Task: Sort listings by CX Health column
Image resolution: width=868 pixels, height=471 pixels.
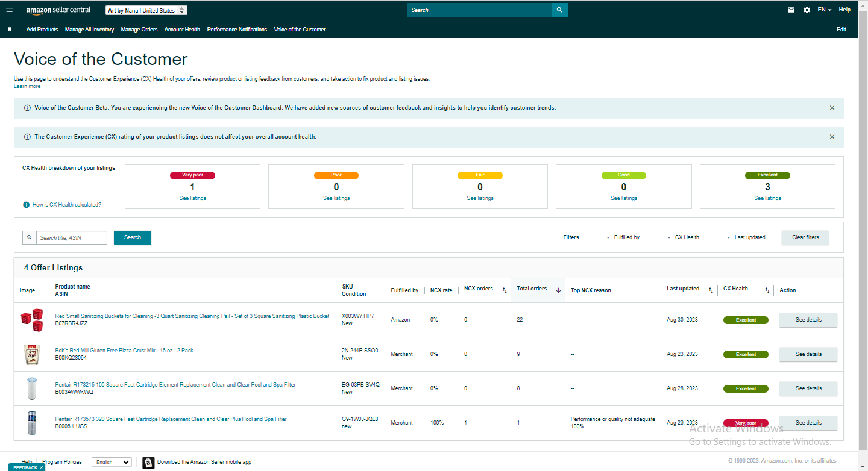Action: pyautogui.click(x=767, y=290)
